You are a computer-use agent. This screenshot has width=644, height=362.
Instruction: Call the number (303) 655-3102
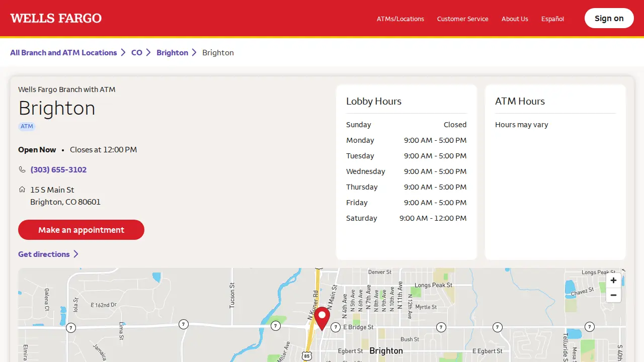tap(58, 170)
